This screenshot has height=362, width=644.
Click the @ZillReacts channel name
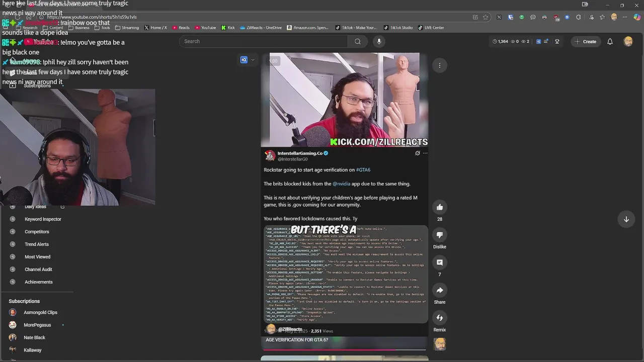click(290, 329)
